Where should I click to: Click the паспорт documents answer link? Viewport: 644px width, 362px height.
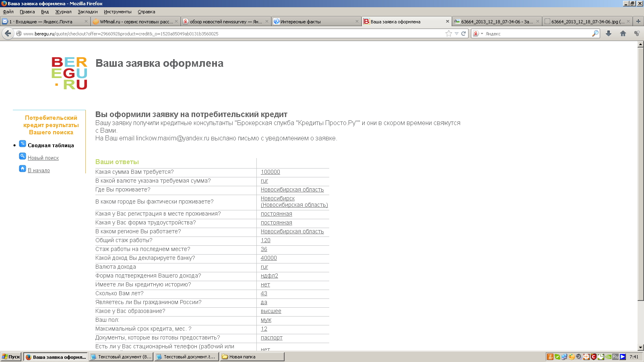coord(272,338)
